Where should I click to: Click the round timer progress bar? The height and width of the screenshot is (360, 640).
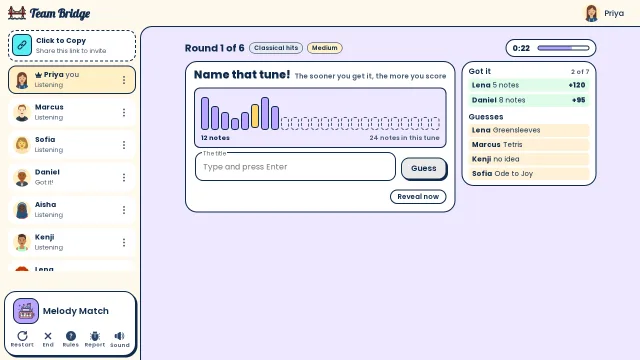point(563,48)
